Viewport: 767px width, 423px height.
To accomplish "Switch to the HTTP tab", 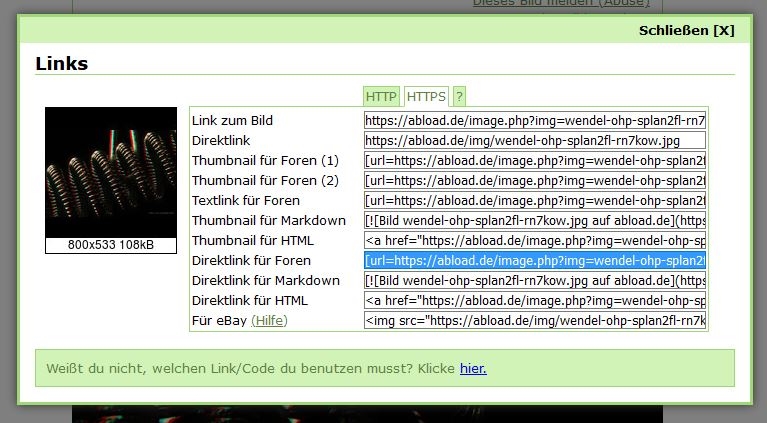I will tap(381, 97).
